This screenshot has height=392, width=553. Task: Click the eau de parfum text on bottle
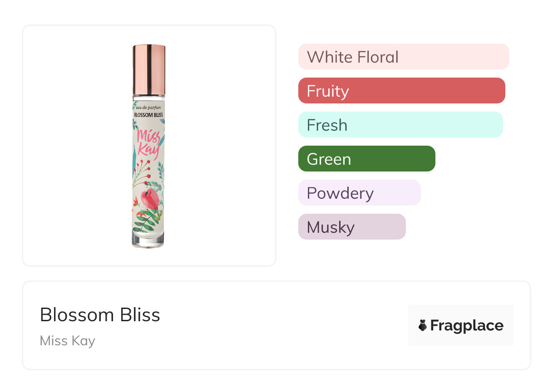coord(148,107)
